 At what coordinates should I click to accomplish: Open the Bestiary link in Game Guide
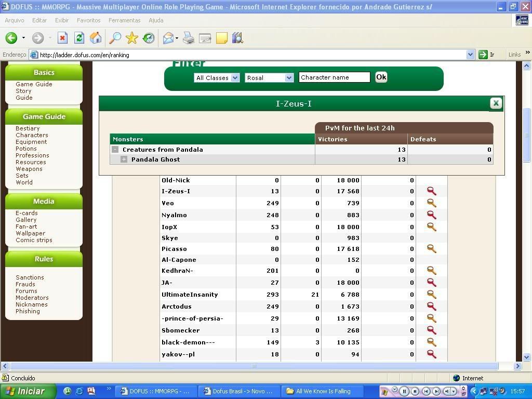coord(28,128)
